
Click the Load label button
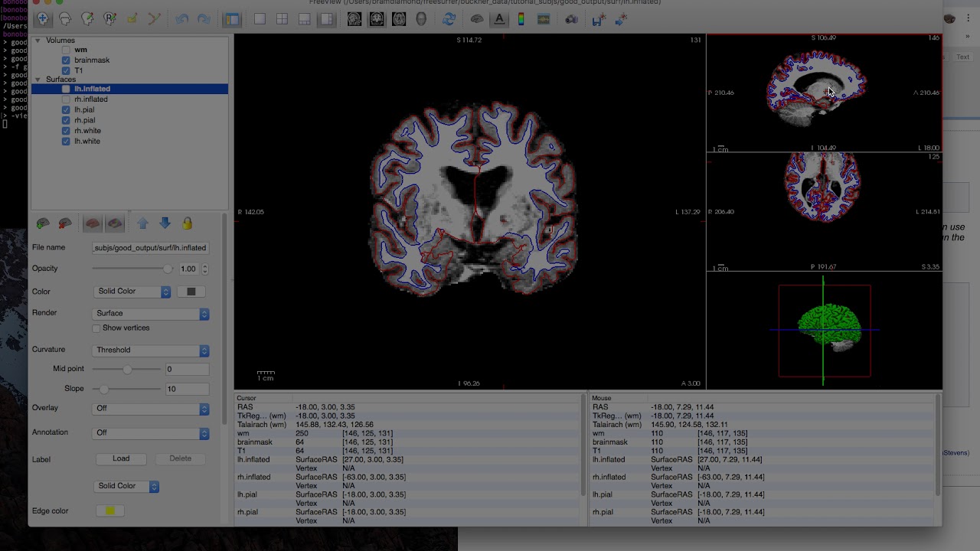(121, 458)
